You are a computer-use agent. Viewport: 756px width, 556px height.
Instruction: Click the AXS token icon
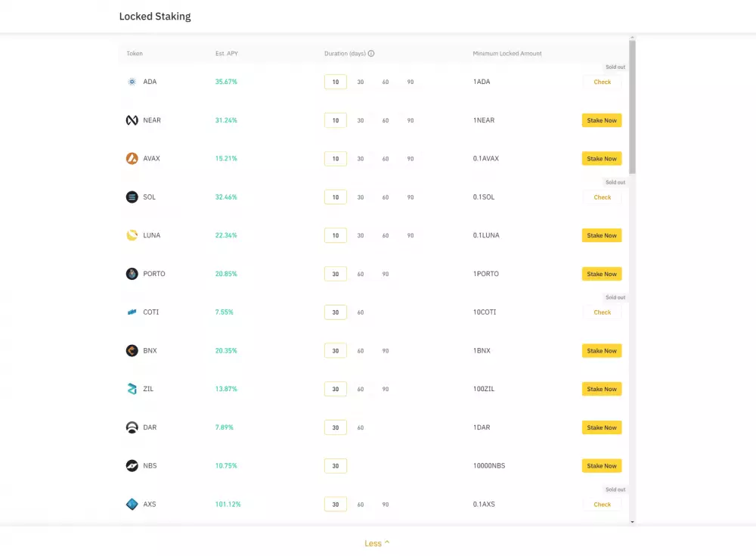(130, 504)
